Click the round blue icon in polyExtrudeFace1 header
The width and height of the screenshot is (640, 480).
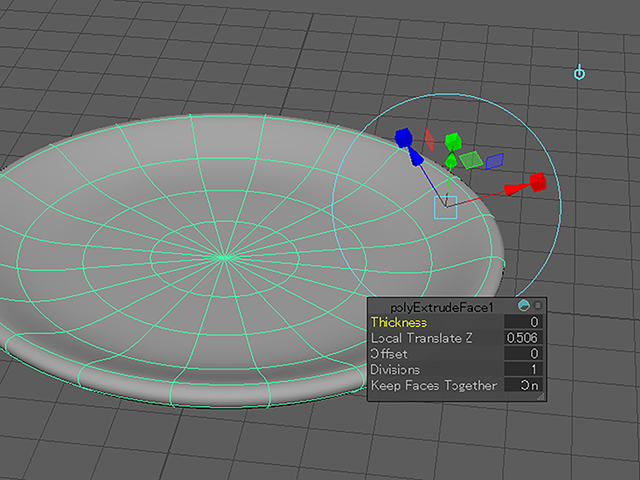[524, 305]
